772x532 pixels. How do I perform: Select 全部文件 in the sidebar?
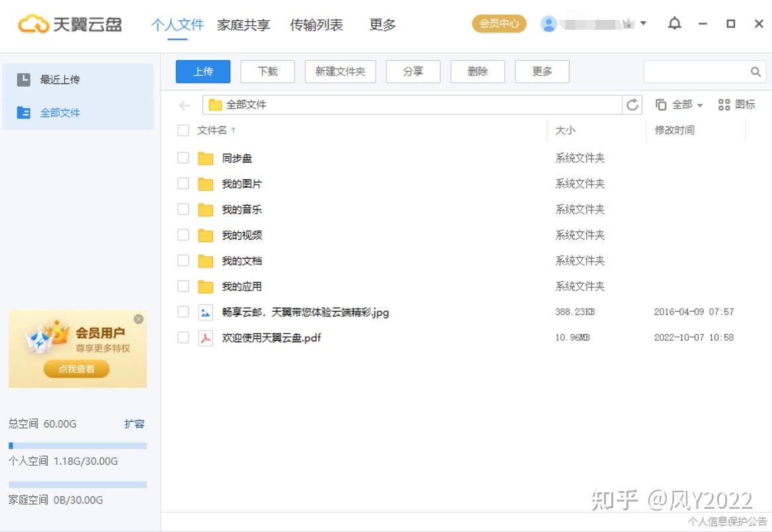click(x=78, y=112)
